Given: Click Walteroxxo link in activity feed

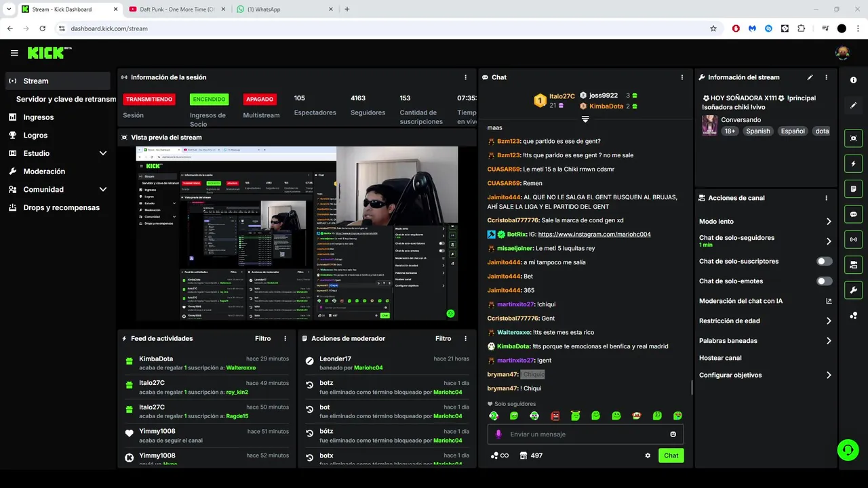Looking at the screenshot, I should [241, 368].
